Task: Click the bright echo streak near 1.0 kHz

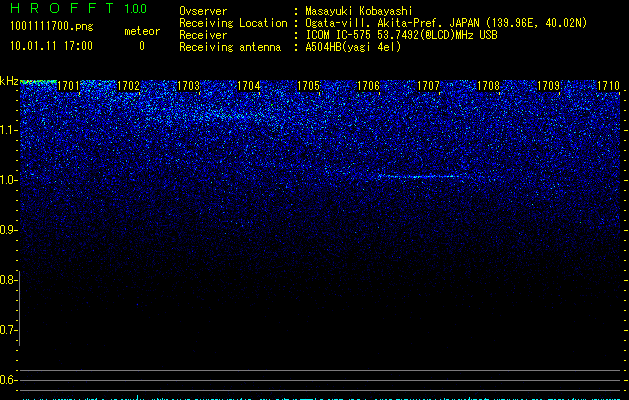Action: [421, 176]
